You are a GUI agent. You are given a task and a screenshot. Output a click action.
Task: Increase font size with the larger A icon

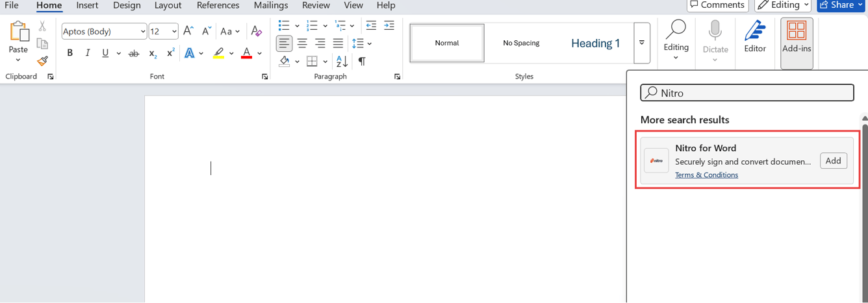(188, 30)
